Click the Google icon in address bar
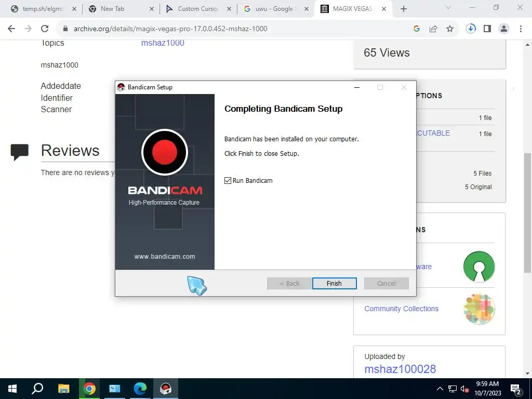Image resolution: width=532 pixels, height=399 pixels. [417, 29]
